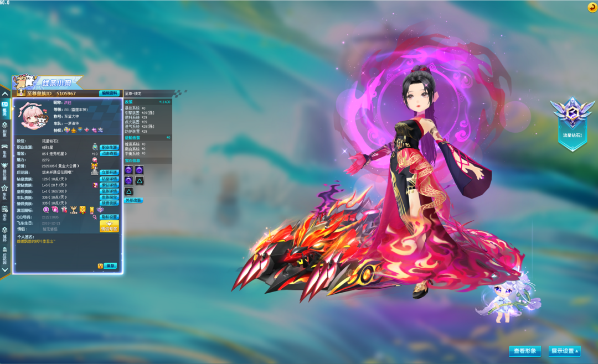Click 点击查看 next to outfit score
598x364 pixels.
click(110, 154)
